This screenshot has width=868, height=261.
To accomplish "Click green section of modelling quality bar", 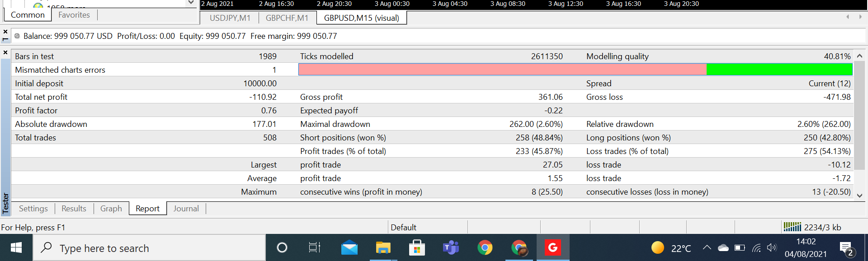I will pyautogui.click(x=779, y=70).
